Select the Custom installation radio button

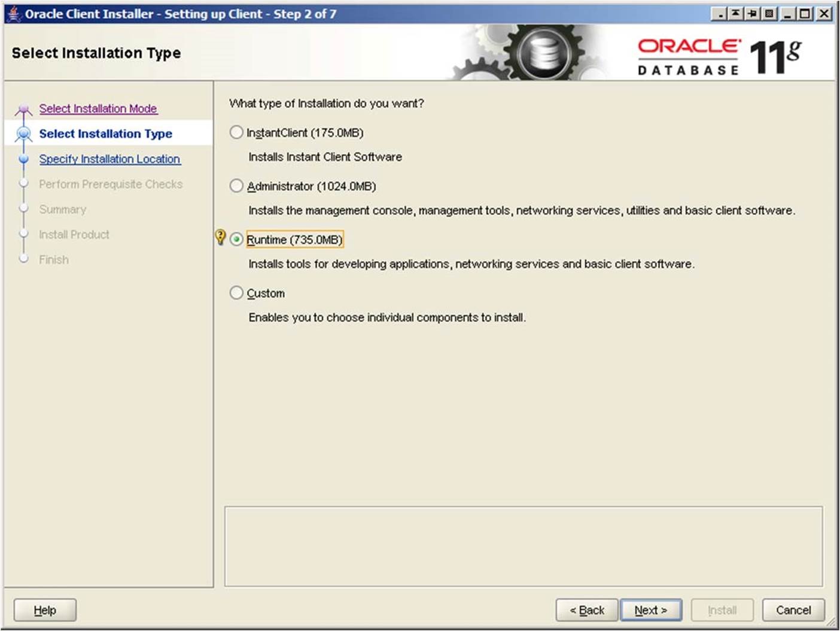(x=237, y=293)
